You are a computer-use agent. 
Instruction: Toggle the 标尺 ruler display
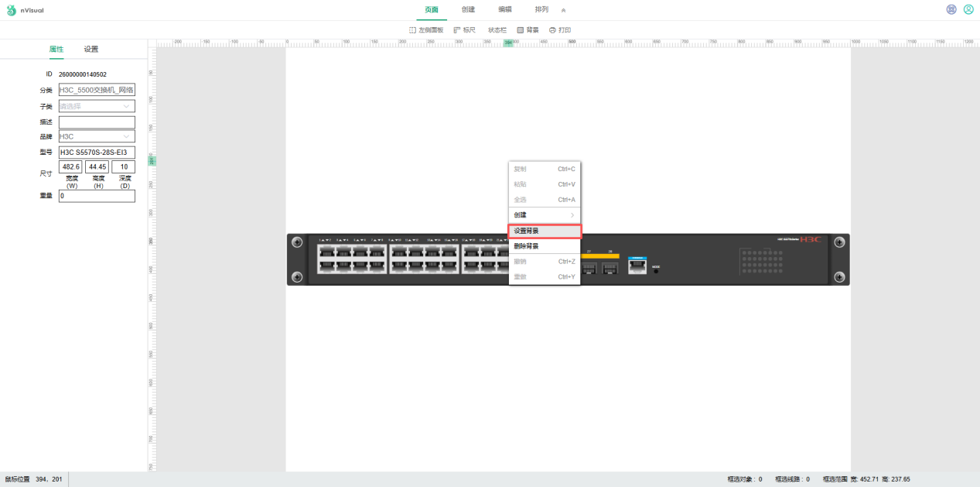(x=465, y=29)
